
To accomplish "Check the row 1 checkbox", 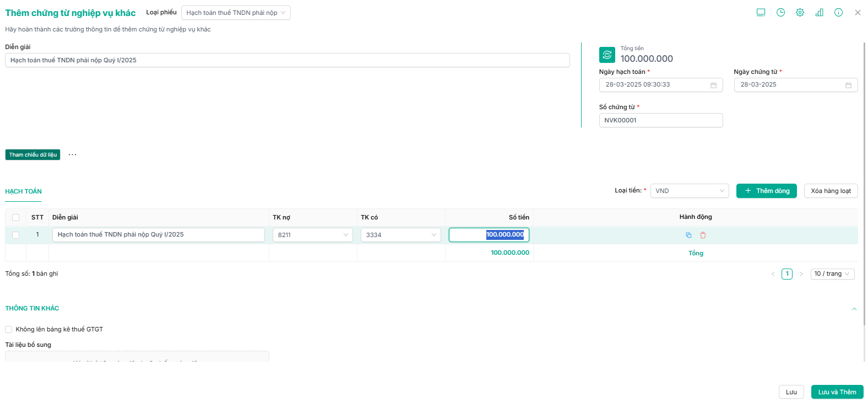I will coord(15,235).
